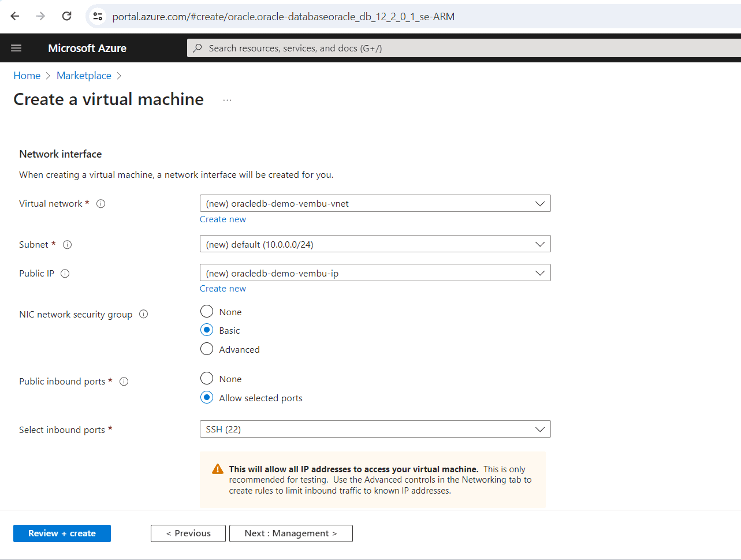
Task: Show info tooltip for NIC network security group
Action: 143,314
